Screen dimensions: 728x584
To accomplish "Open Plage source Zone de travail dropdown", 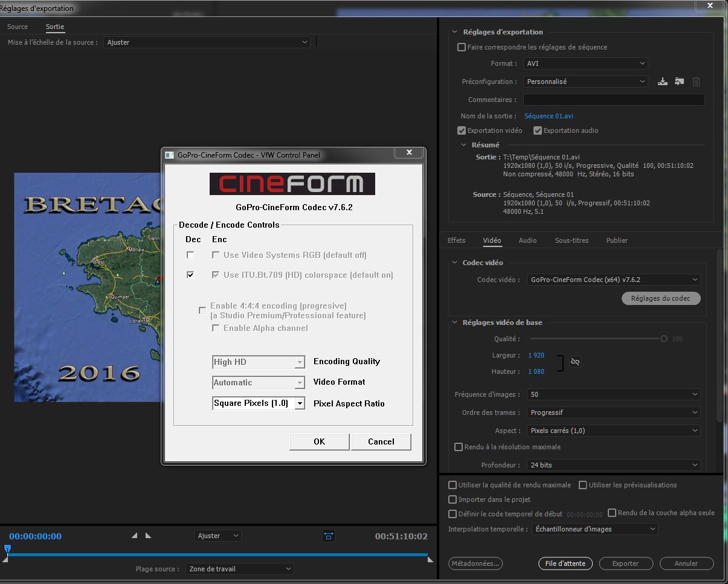I will [239, 569].
